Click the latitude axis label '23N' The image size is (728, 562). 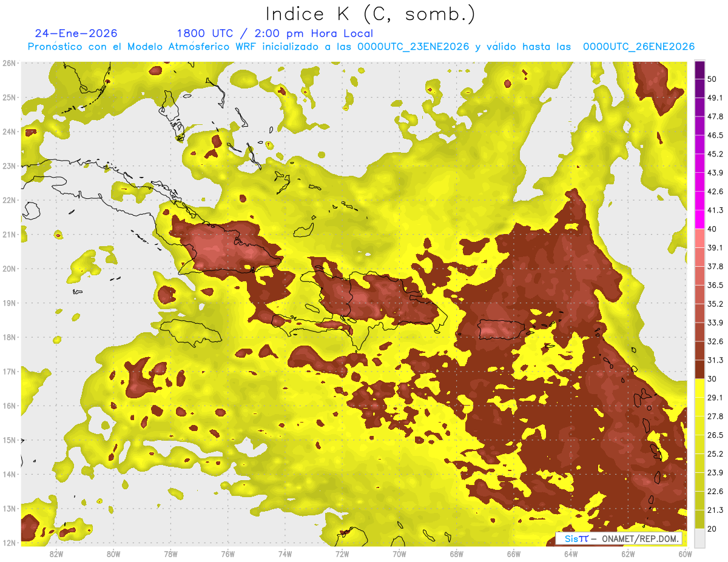[x=9, y=166]
